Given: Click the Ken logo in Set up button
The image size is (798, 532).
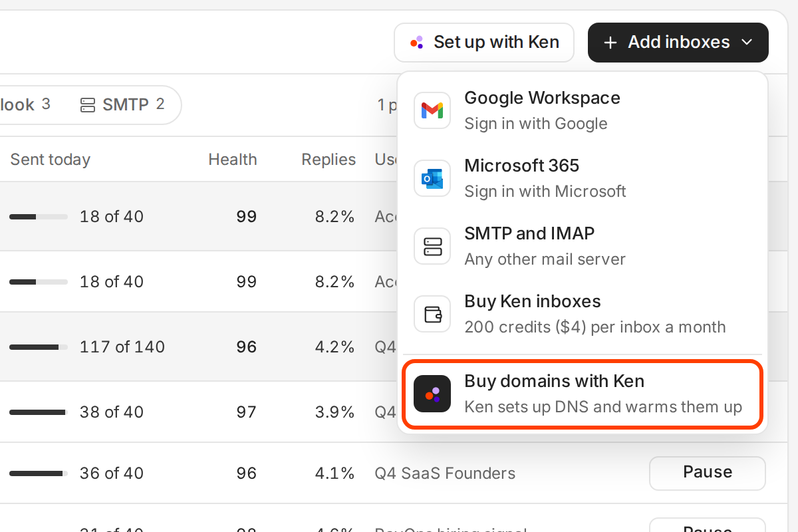Looking at the screenshot, I should 417,43.
